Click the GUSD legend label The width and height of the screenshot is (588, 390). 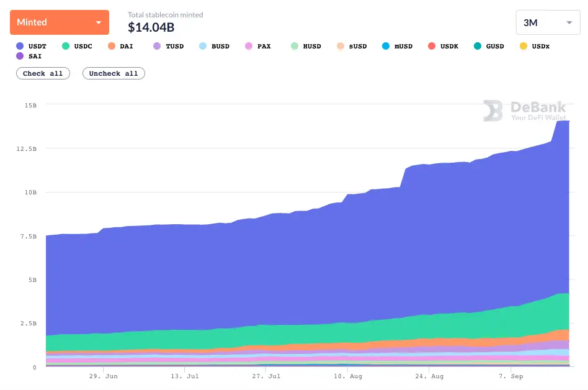pyautogui.click(x=495, y=46)
